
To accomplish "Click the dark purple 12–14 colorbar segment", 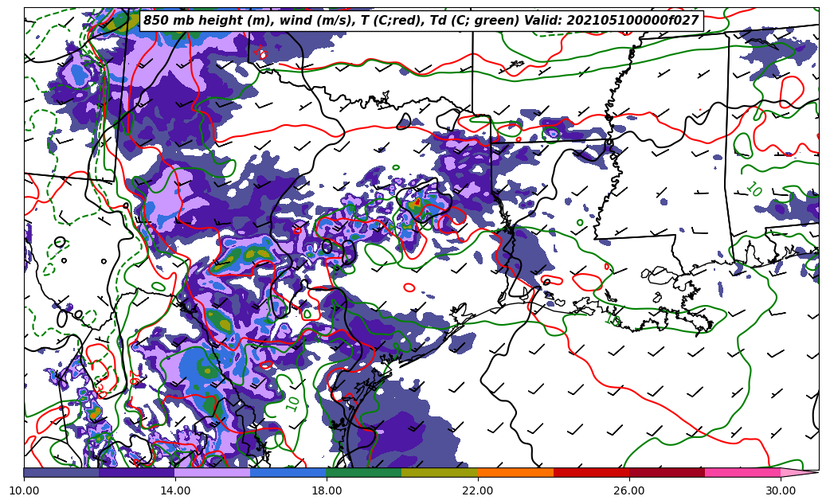I will (137, 472).
